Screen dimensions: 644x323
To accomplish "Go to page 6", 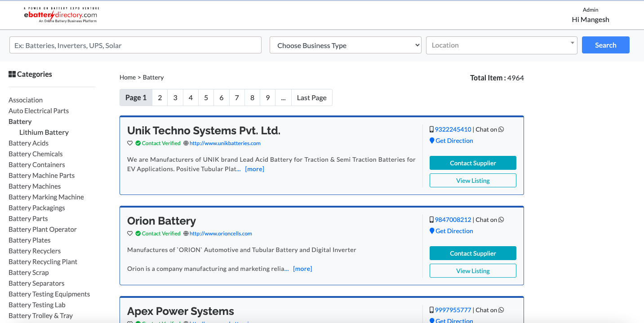I will (222, 97).
